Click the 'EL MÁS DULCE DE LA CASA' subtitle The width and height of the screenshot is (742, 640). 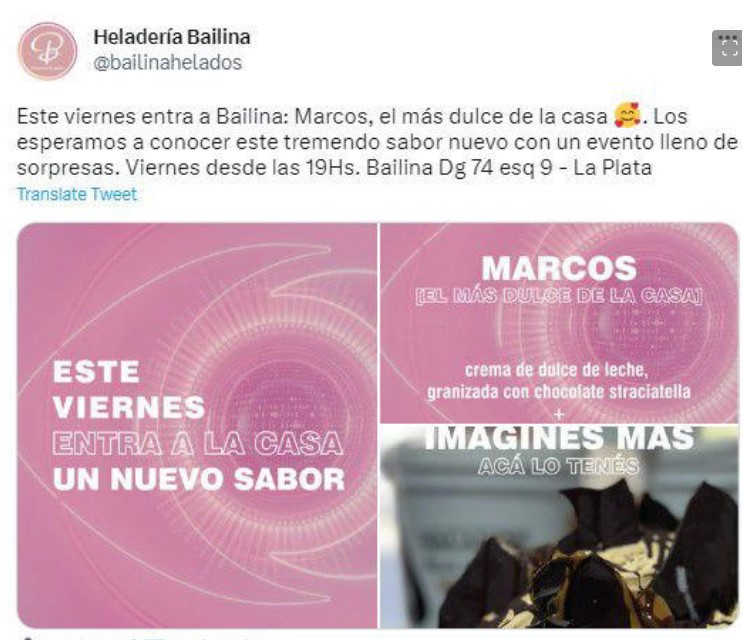tap(559, 296)
